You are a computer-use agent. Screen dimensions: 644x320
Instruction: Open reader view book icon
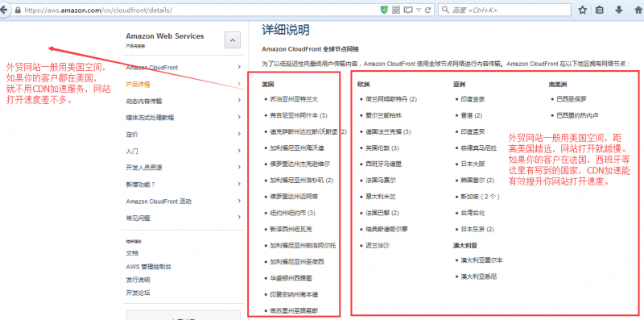coord(408,10)
